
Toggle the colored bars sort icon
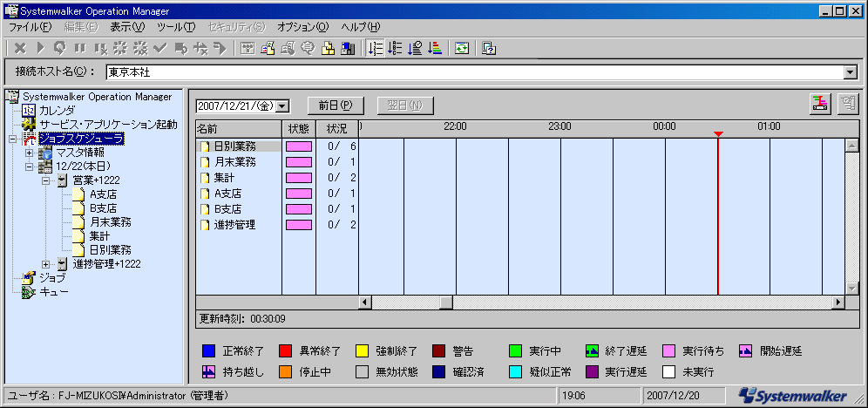(435, 49)
